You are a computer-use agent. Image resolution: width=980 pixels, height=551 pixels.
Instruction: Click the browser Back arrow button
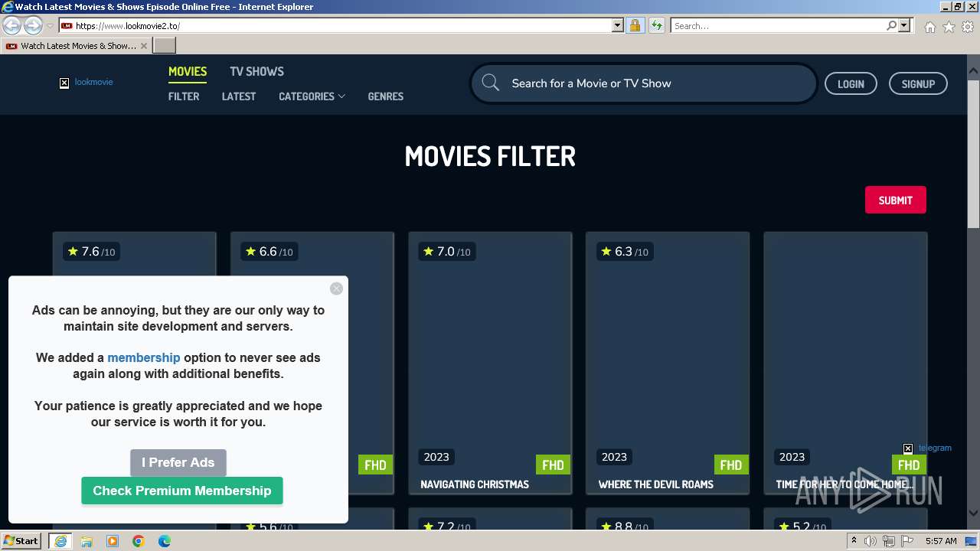click(x=11, y=25)
